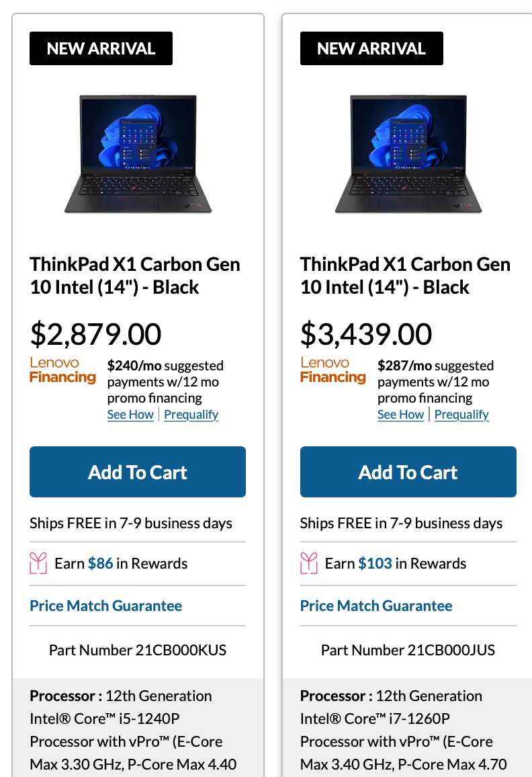Add the $2,879.00 ThinkPad to cart

point(138,472)
